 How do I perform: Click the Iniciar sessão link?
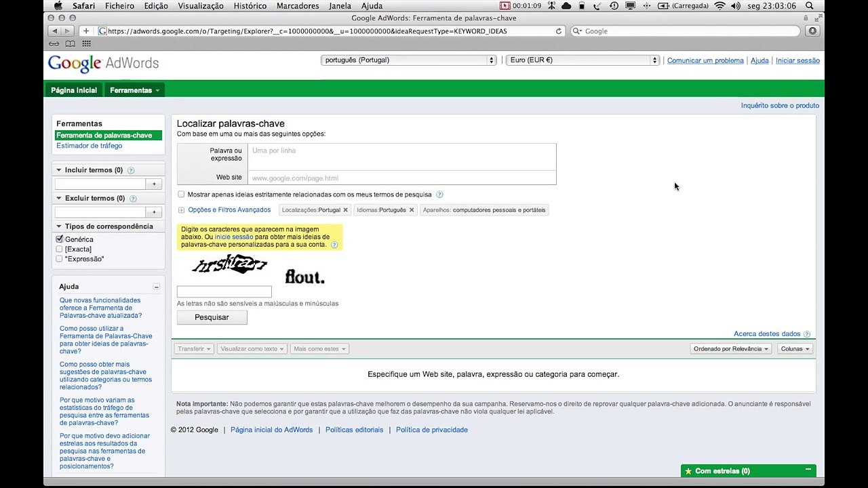point(797,60)
